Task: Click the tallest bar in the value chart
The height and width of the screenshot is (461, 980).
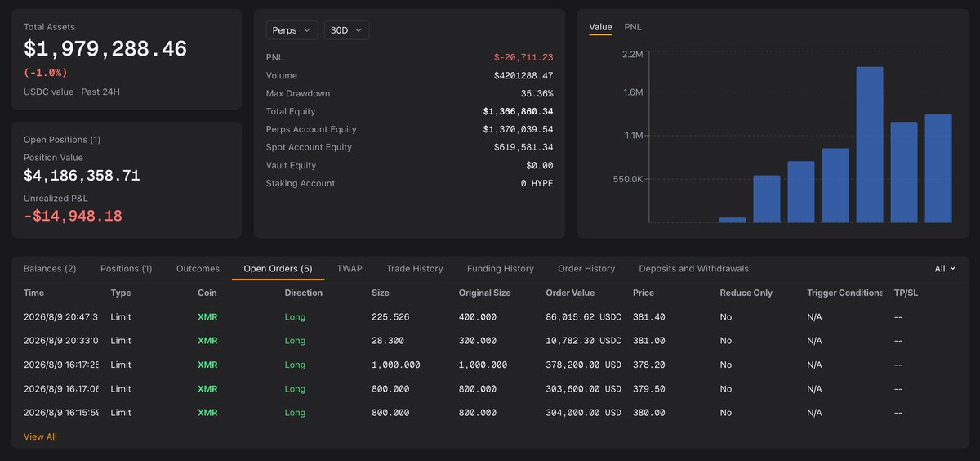Action: click(870, 145)
